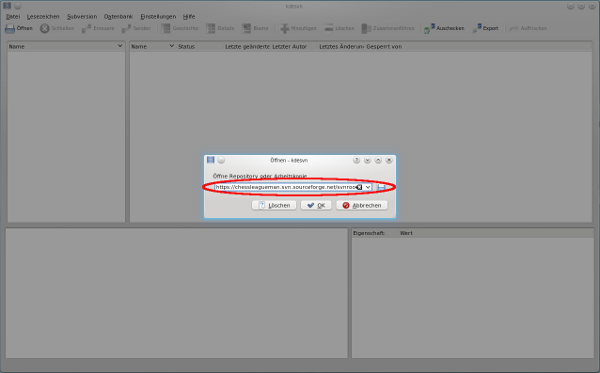The width and height of the screenshot is (600, 373).
Task: Click the Löschen button in the dialog
Action: (274, 205)
